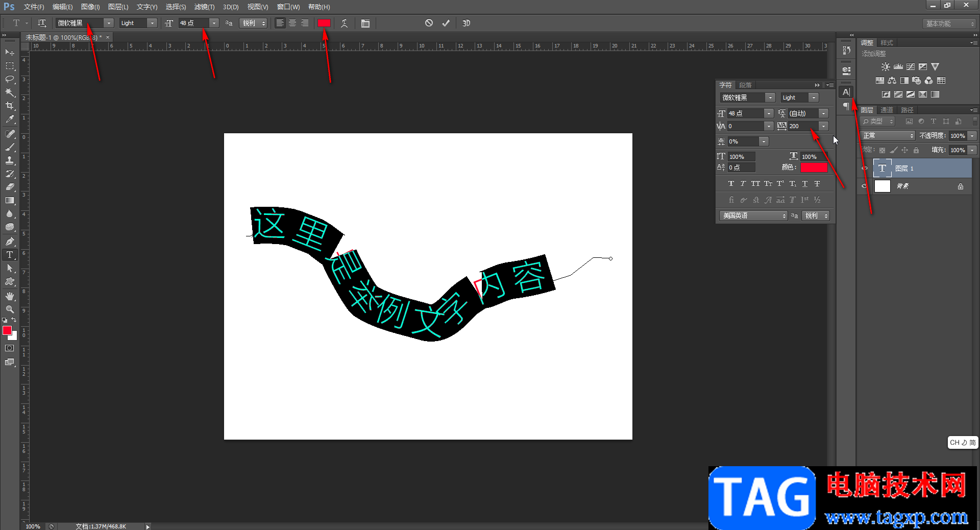
Task: Open the 基本功能 workspace switcher
Action: coord(949,23)
